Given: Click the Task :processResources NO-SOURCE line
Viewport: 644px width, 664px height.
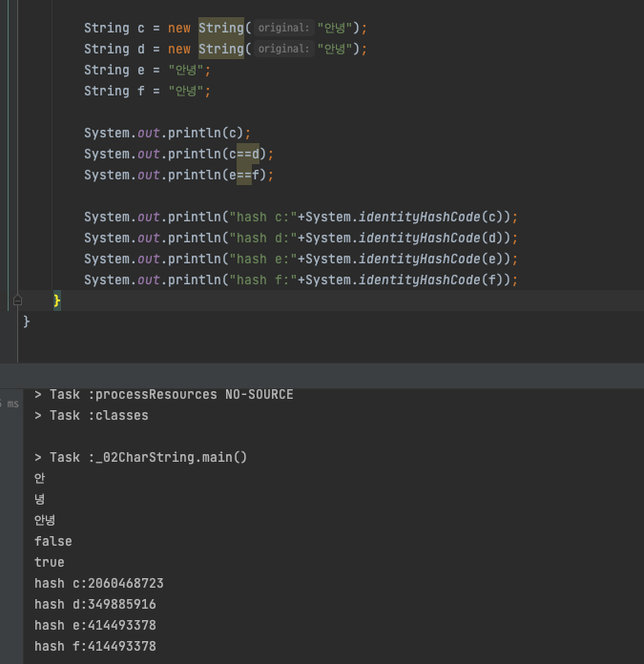Looking at the screenshot, I should (x=164, y=394).
